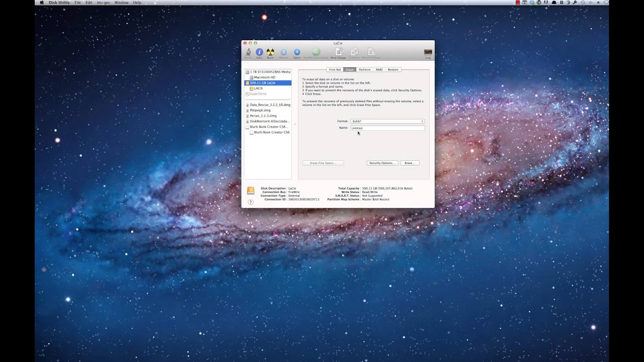The image size is (644, 362).
Task: Click the bowler hat menu bar icon
Action: (553, 3)
